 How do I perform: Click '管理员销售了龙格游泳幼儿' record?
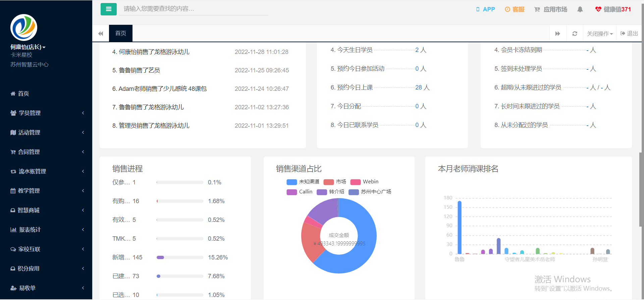[x=151, y=126]
